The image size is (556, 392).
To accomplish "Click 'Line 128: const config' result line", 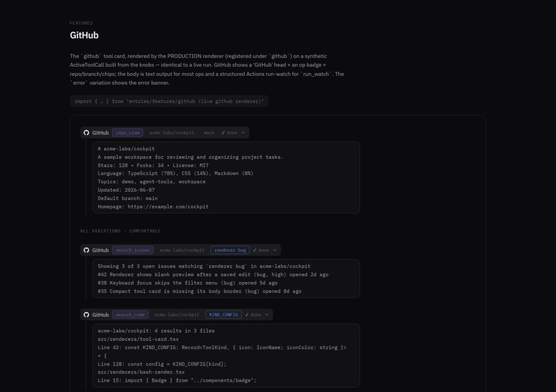I will click(162, 364).
